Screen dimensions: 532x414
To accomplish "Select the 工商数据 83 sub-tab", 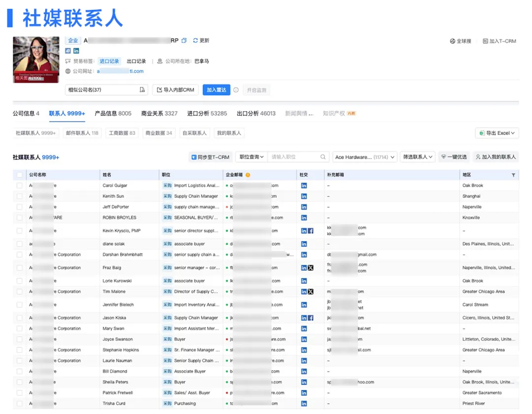I will [x=122, y=133].
